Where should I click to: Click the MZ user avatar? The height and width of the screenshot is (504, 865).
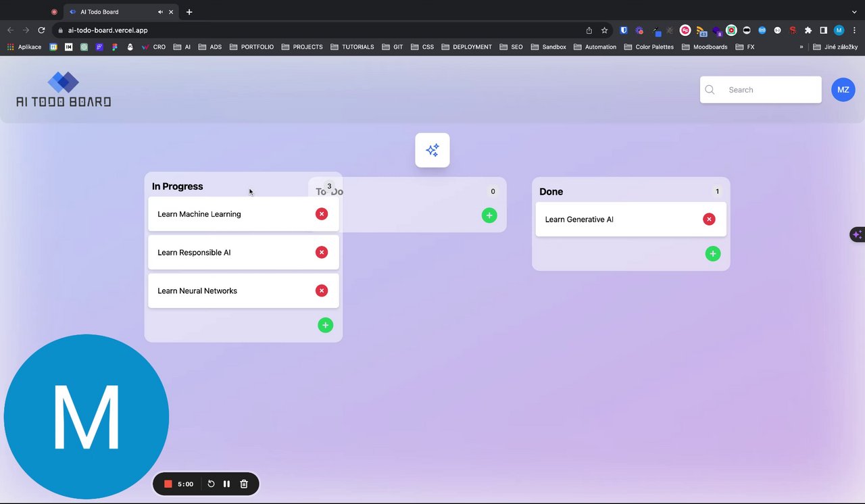coord(843,90)
